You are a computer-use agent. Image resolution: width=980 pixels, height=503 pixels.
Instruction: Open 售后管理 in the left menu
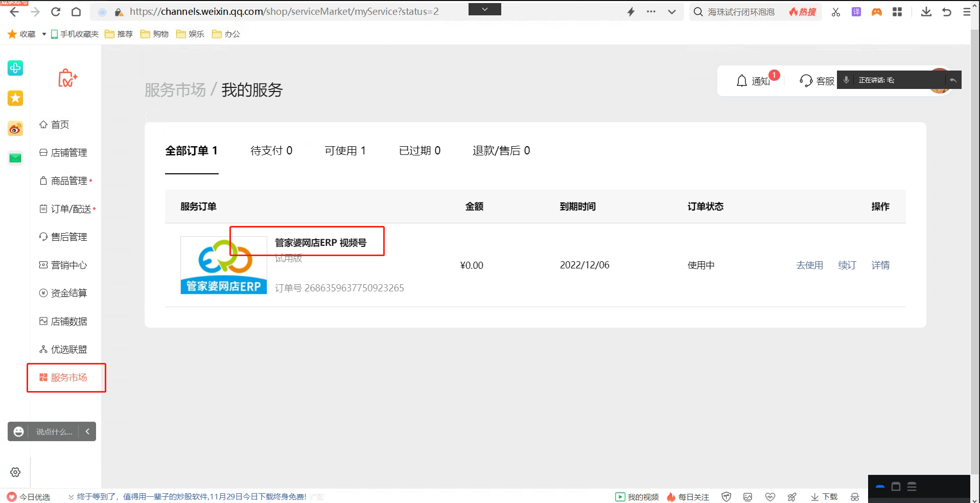63,237
